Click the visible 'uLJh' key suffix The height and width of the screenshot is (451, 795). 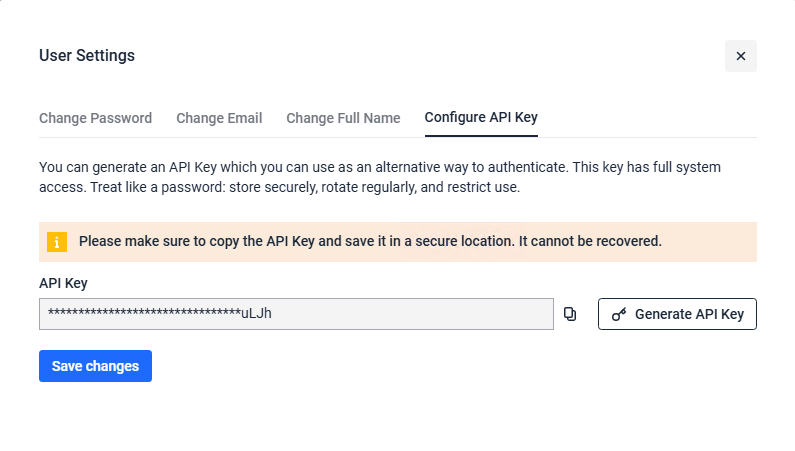click(257, 314)
